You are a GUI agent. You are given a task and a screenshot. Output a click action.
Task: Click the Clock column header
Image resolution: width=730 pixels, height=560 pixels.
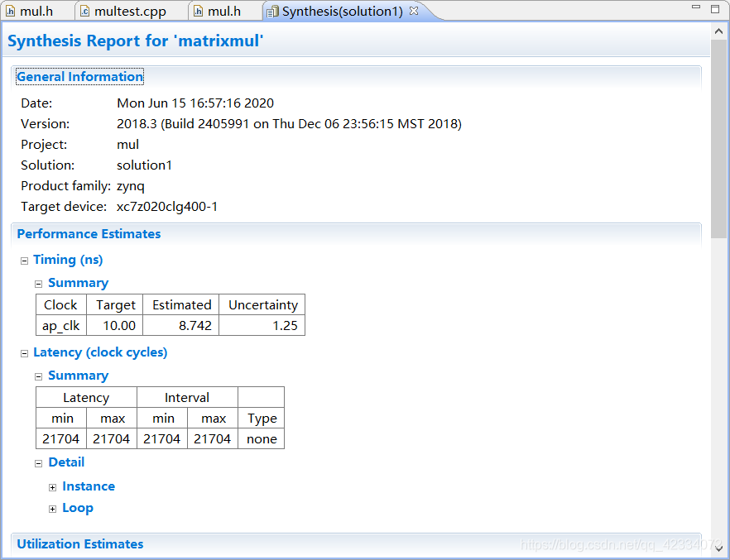pyautogui.click(x=61, y=305)
